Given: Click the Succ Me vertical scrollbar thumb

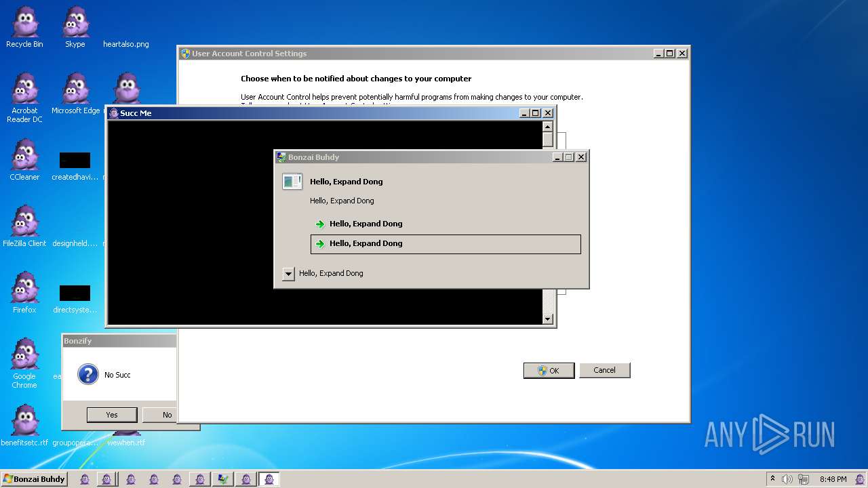Looking at the screenshot, I should pyautogui.click(x=548, y=140).
